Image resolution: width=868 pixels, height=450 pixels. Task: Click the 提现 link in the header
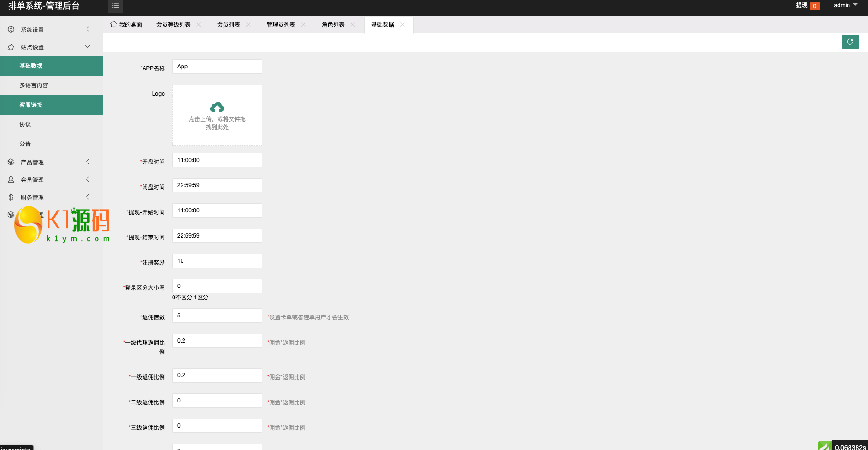click(x=801, y=5)
